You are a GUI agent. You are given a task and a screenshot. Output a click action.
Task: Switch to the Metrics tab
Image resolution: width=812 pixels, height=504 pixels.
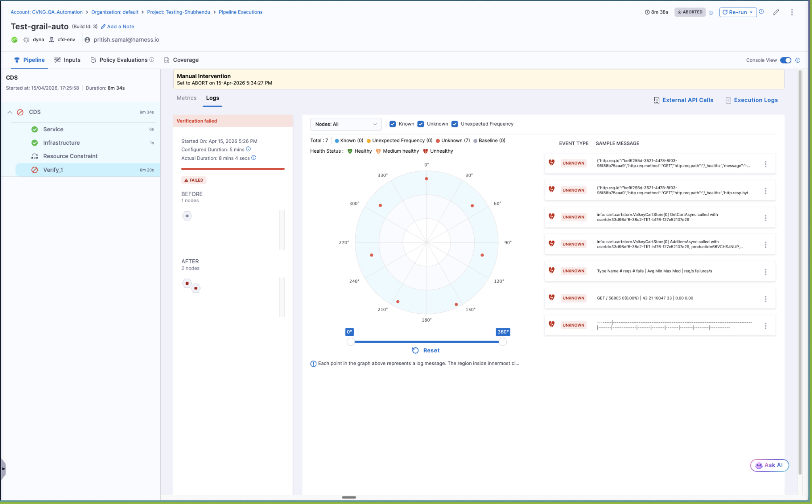pyautogui.click(x=186, y=98)
